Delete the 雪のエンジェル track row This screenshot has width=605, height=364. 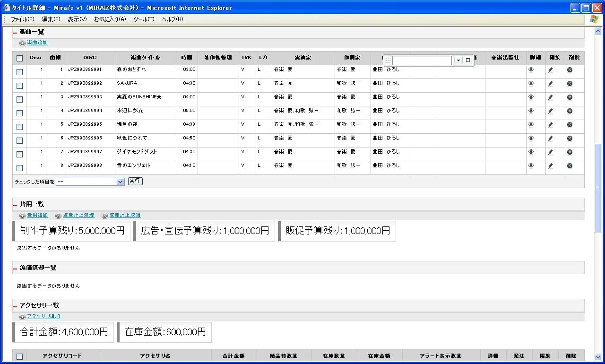point(570,166)
